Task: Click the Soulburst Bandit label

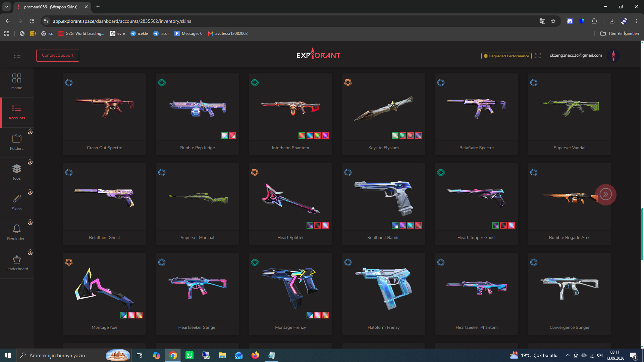Action: (383, 238)
